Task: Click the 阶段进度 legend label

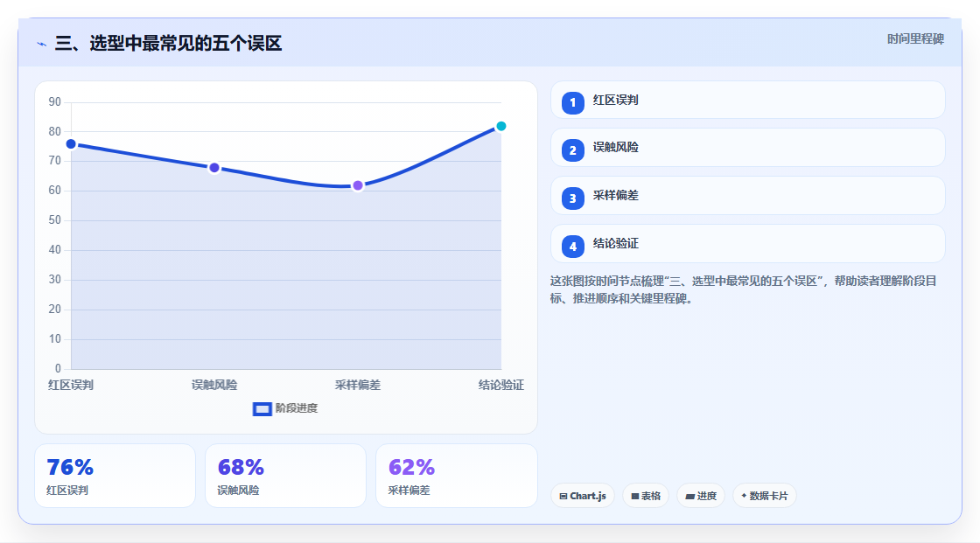Action: [297, 408]
